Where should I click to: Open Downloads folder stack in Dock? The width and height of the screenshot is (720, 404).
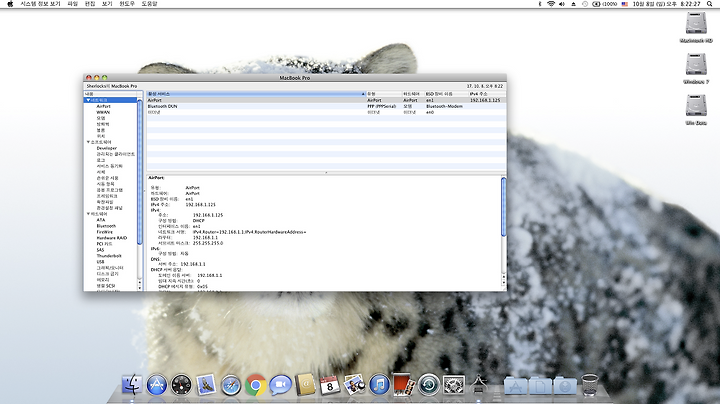(565, 386)
